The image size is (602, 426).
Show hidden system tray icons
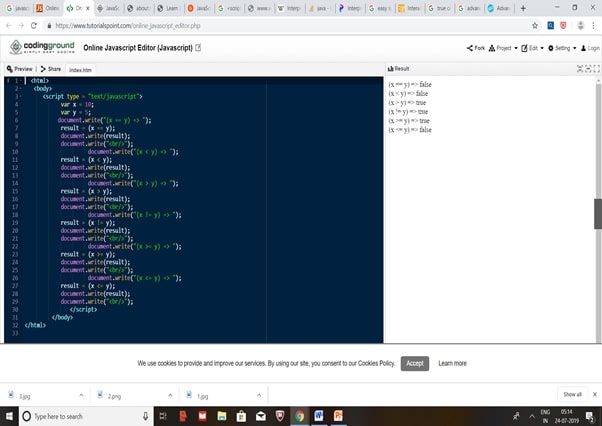(532, 416)
